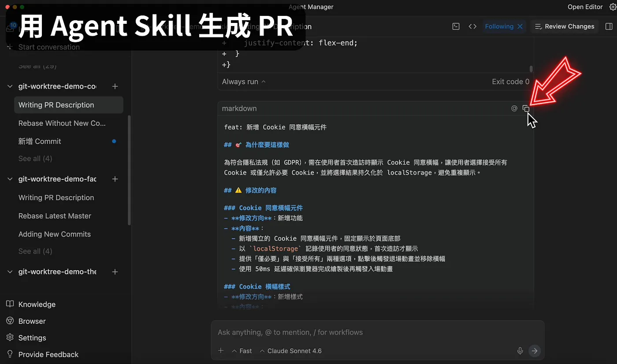Click the @ mention icon in markdown header

click(x=514, y=108)
